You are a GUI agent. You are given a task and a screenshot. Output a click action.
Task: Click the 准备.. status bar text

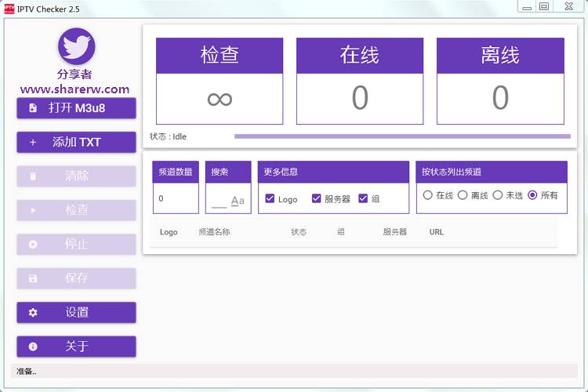[26, 372]
